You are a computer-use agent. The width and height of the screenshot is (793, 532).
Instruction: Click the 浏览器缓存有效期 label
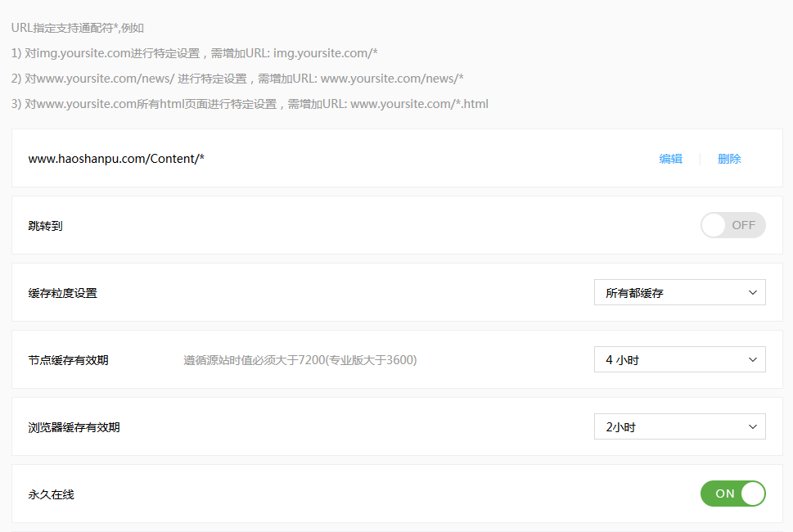tap(74, 426)
